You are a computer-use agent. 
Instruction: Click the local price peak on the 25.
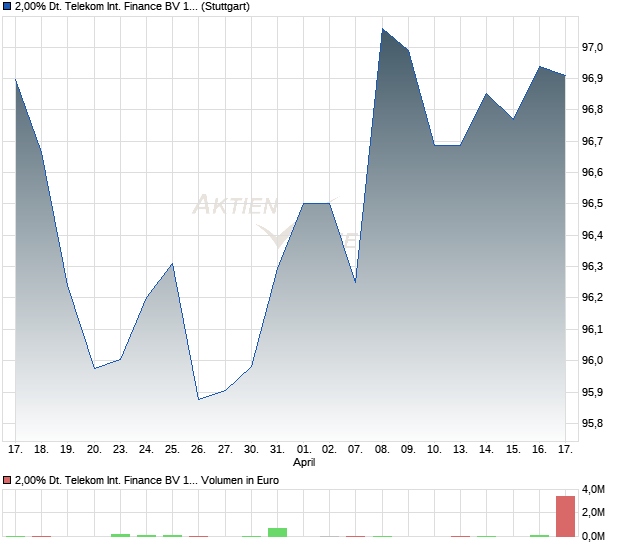(x=172, y=264)
